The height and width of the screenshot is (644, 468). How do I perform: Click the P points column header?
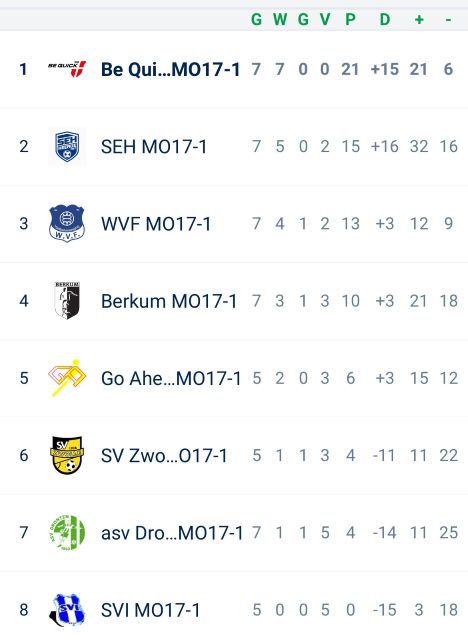pyautogui.click(x=350, y=19)
